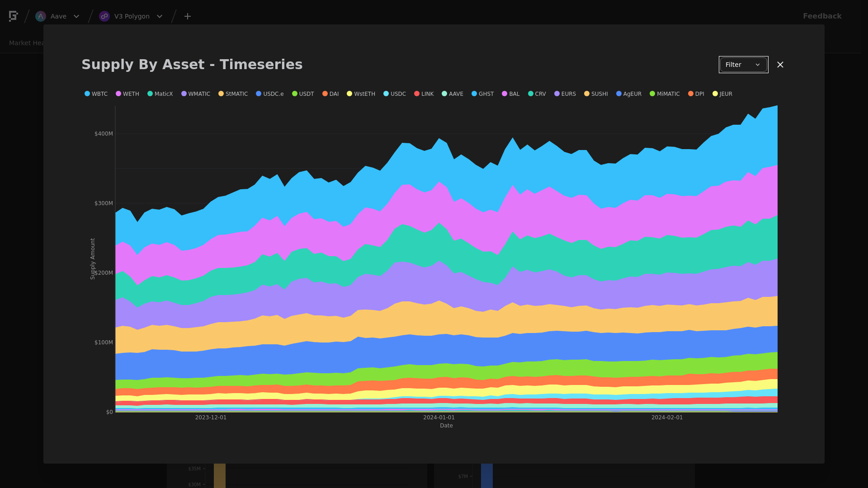Click the Market Health tab behind modal
The width and height of the screenshot is (868, 488).
tap(26, 43)
